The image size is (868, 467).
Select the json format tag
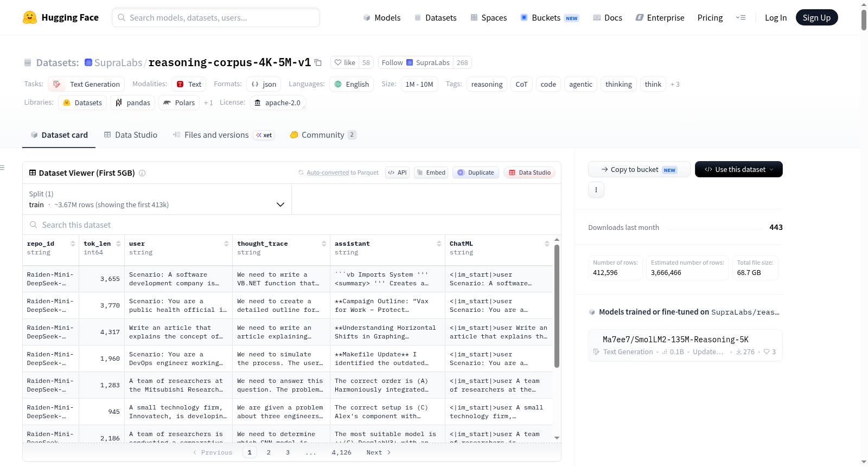[264, 84]
